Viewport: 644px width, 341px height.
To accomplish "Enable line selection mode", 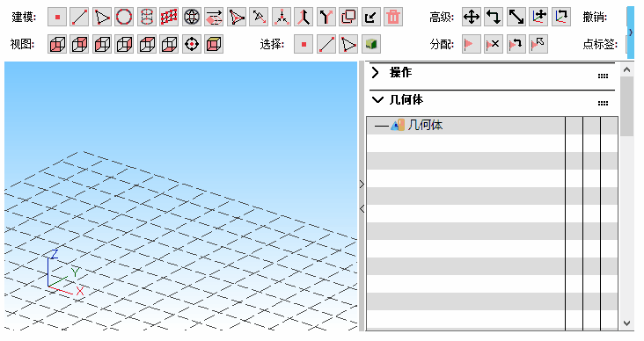I will (326, 44).
